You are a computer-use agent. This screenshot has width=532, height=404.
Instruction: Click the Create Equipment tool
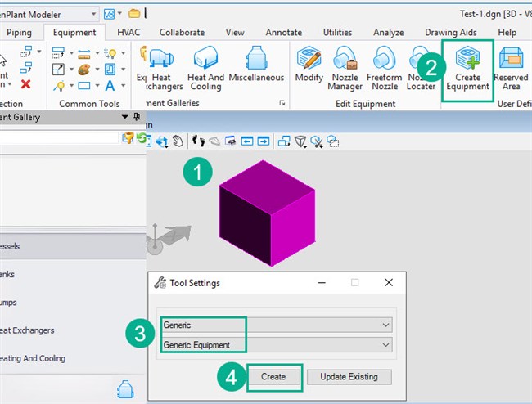(467, 69)
